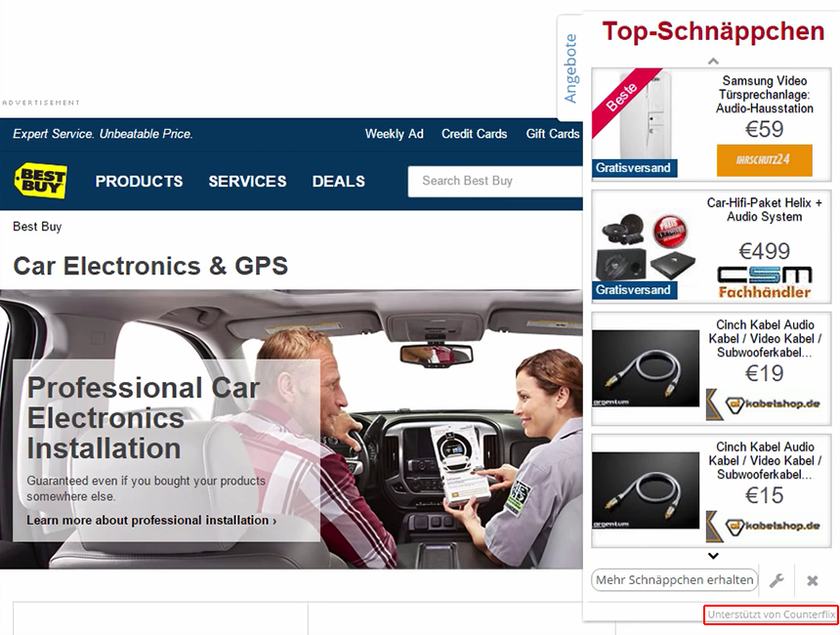The width and height of the screenshot is (840, 635).
Task: Click the first kabelshop.de logo
Action: coord(764,403)
